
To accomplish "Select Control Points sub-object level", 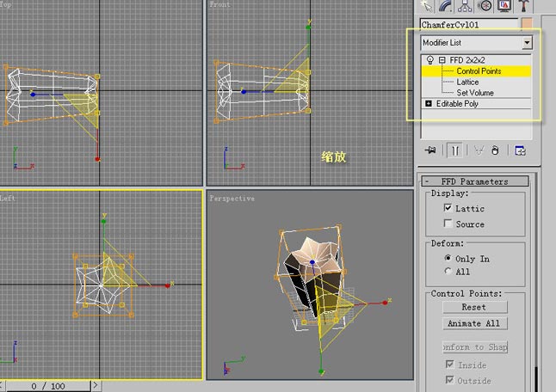I will point(479,71).
